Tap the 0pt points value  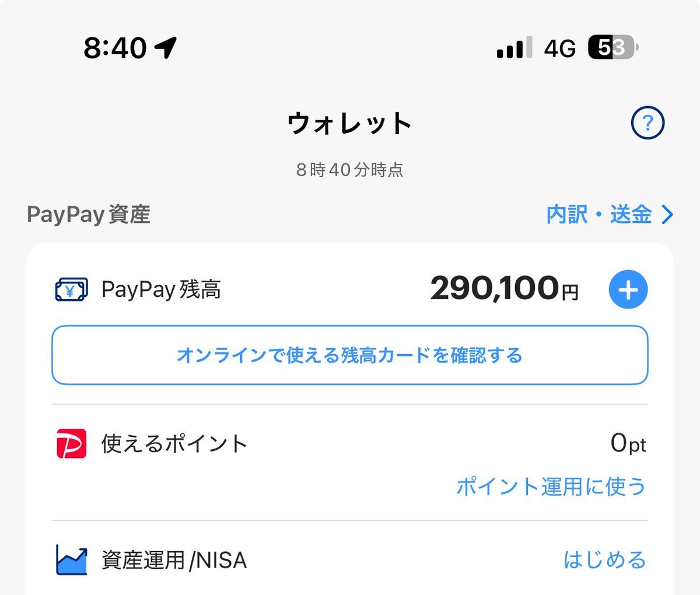(x=628, y=444)
